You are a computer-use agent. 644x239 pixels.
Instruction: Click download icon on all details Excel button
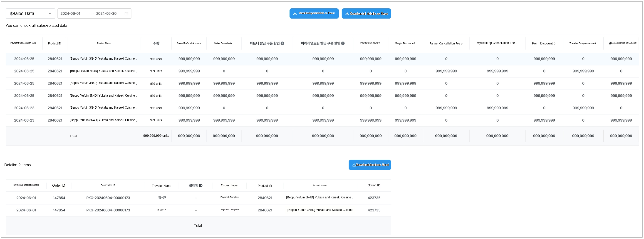pos(347,13)
